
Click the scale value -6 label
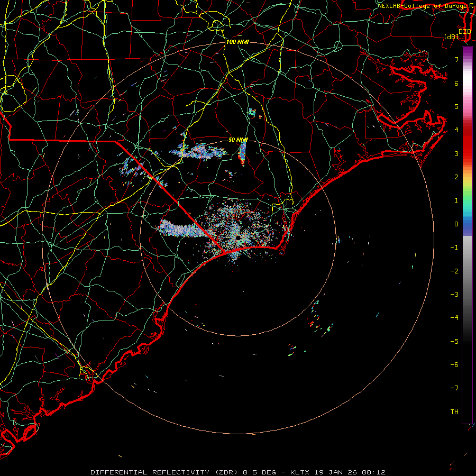tap(454, 365)
